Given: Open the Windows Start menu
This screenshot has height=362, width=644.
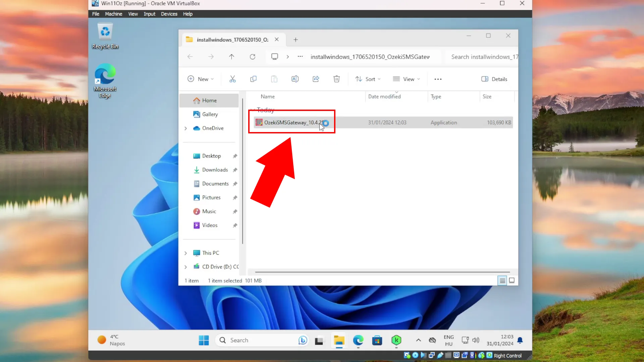Looking at the screenshot, I should click(x=204, y=340).
